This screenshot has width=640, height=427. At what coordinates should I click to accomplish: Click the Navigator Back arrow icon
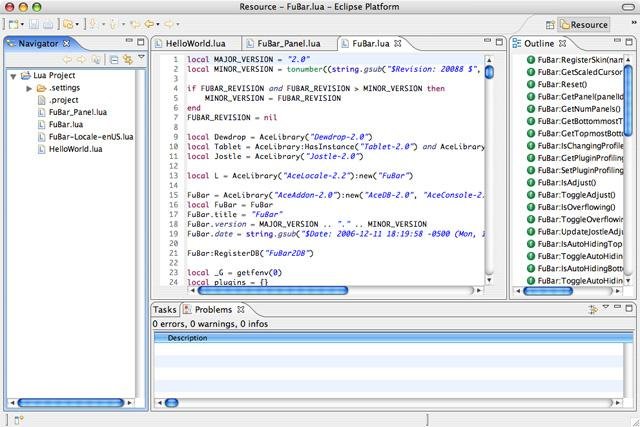[x=67, y=60]
